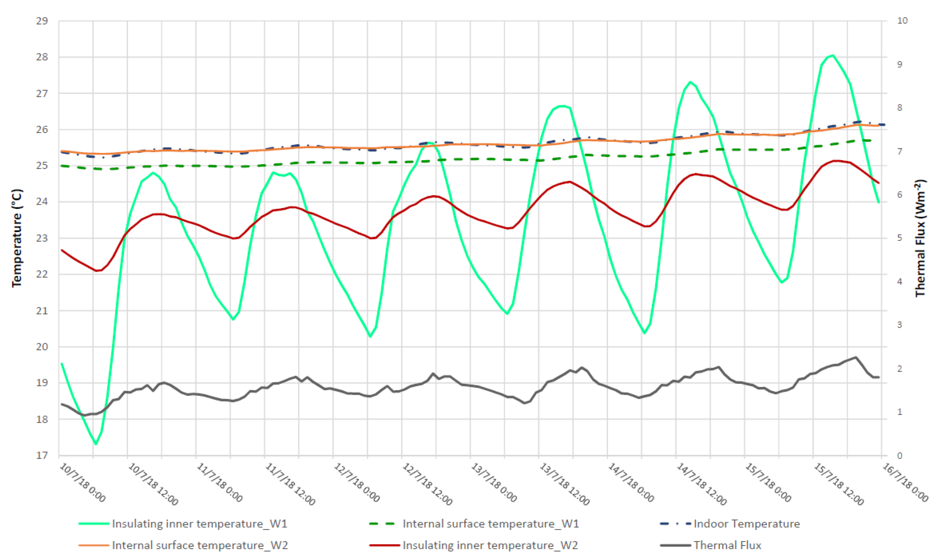Click the left axis tick value 20
This screenshot has height=560, width=951.
click(x=42, y=347)
